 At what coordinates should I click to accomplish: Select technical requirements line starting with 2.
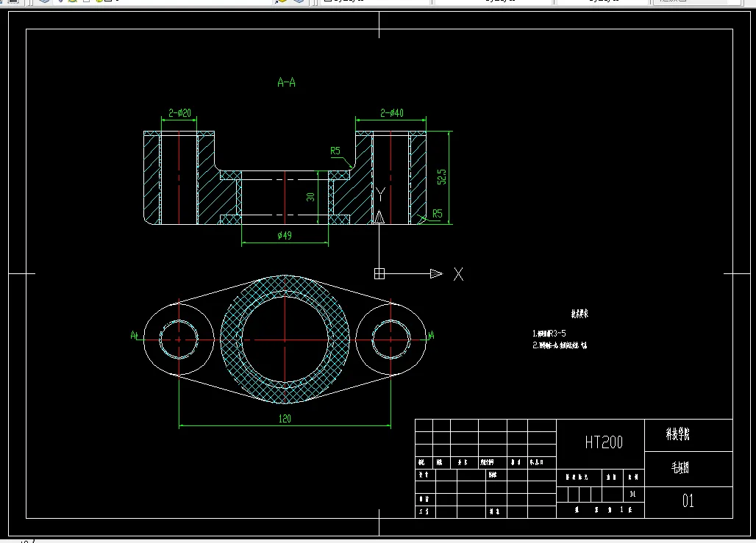(560, 345)
